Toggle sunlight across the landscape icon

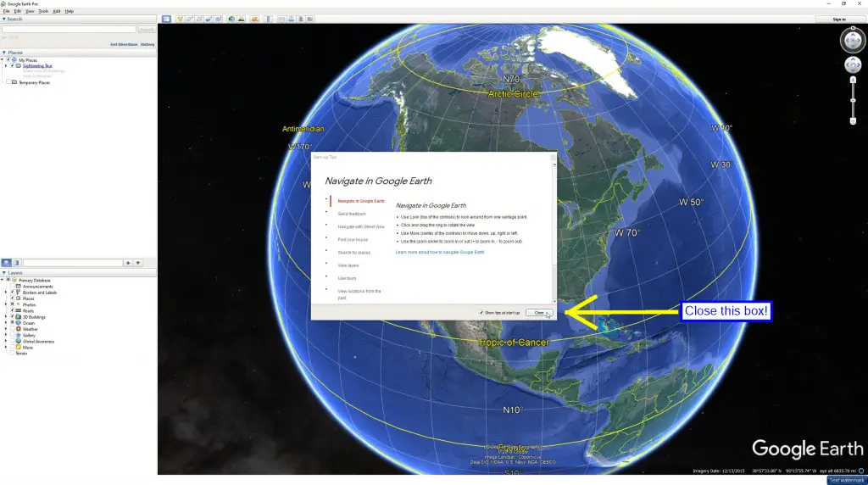[242, 19]
